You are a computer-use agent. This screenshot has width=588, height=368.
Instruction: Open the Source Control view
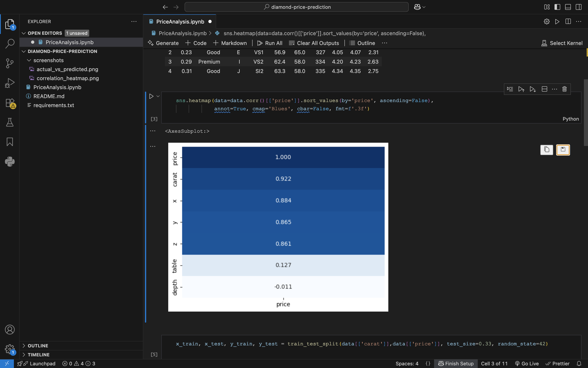pyautogui.click(x=10, y=63)
